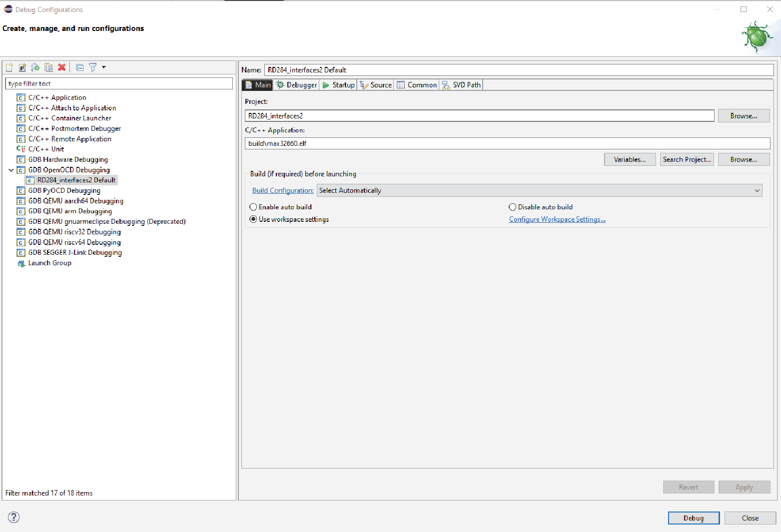Click the new launch configuration icon
Screen dimensions: 781x532
click(x=9, y=67)
